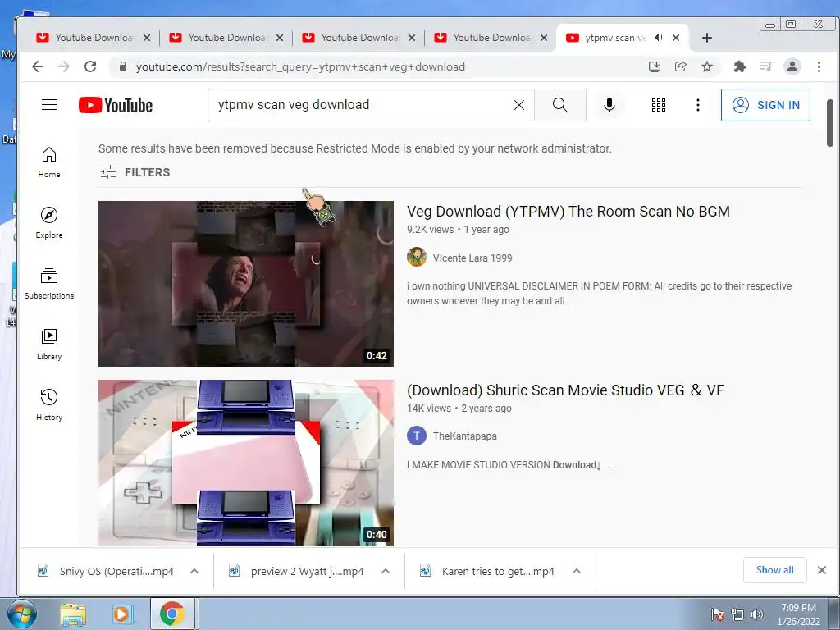Open (Download) Shuric Scan Movie Studio title
The image size is (840, 630).
565,390
